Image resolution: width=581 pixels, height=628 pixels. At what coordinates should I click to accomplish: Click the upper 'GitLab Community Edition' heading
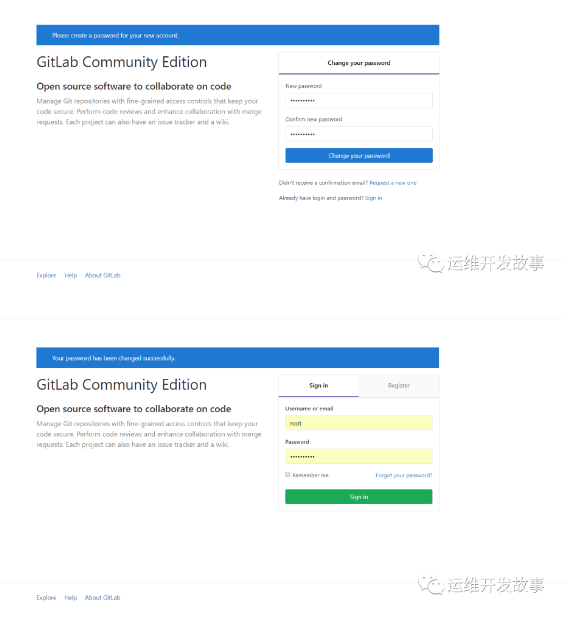(x=122, y=62)
